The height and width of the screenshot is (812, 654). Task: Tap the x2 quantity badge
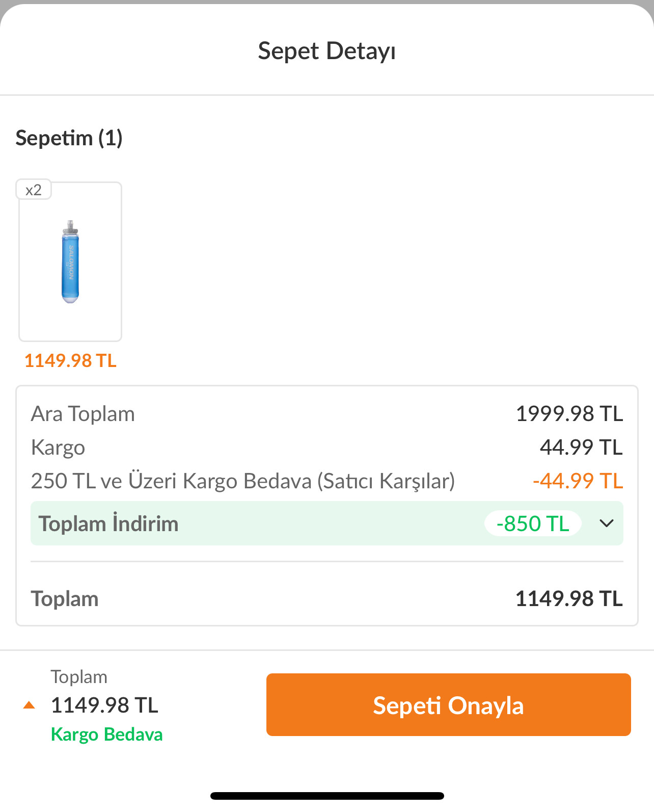(x=34, y=190)
